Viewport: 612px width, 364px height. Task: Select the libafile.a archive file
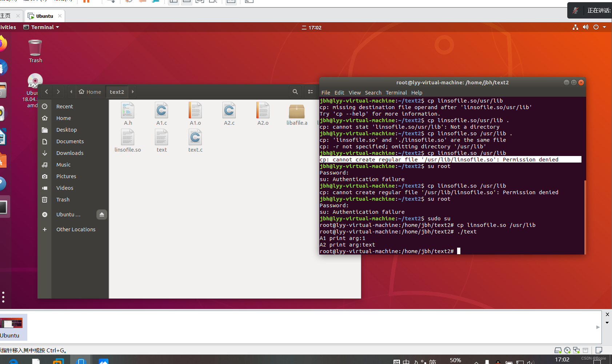tap(297, 115)
